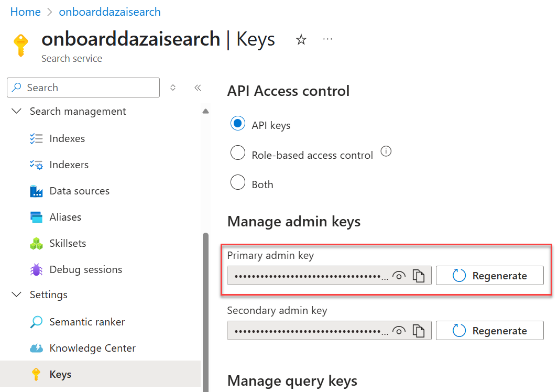This screenshot has height=392, width=558.
Task: Open the Home breadcrumb link
Action: (x=25, y=12)
